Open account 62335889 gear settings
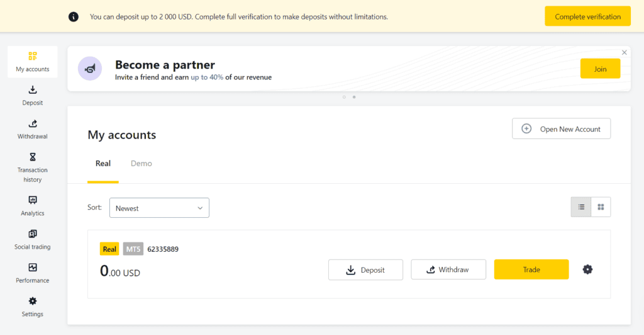 [x=588, y=270]
